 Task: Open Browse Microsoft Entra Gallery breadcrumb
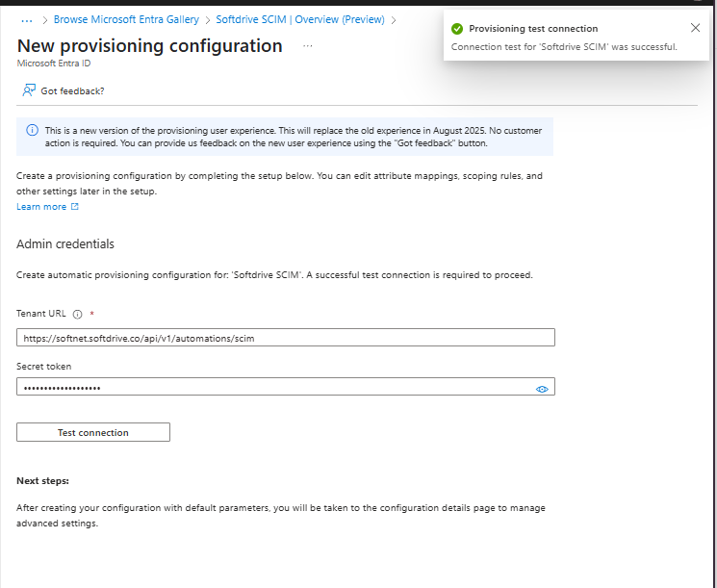pyautogui.click(x=126, y=19)
